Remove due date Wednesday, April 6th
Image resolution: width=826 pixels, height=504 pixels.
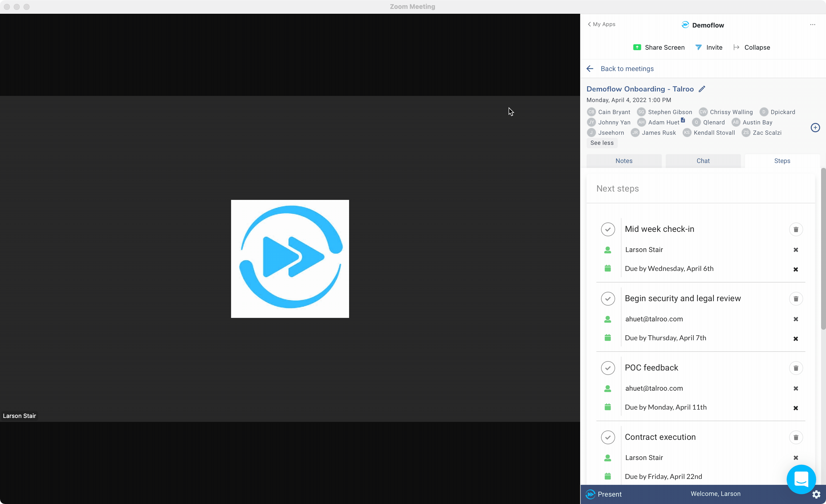796,269
